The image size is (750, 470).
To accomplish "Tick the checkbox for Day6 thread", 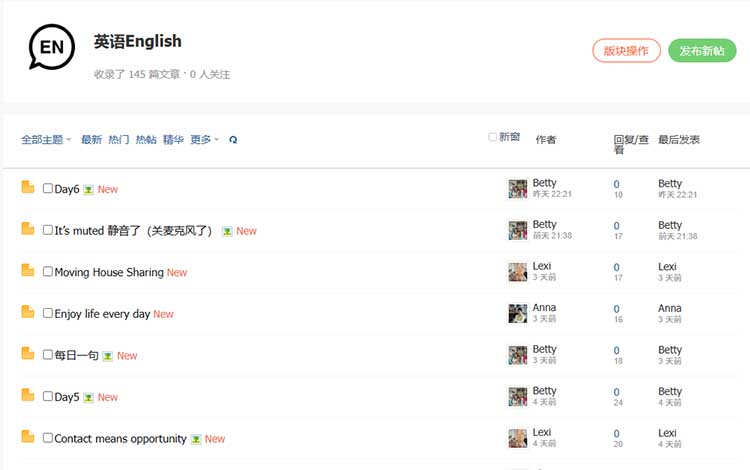I will (48, 188).
